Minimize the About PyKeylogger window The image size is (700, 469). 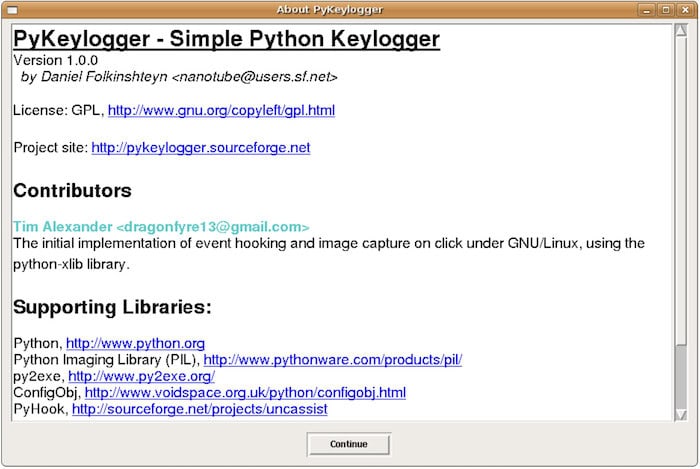tap(646, 10)
